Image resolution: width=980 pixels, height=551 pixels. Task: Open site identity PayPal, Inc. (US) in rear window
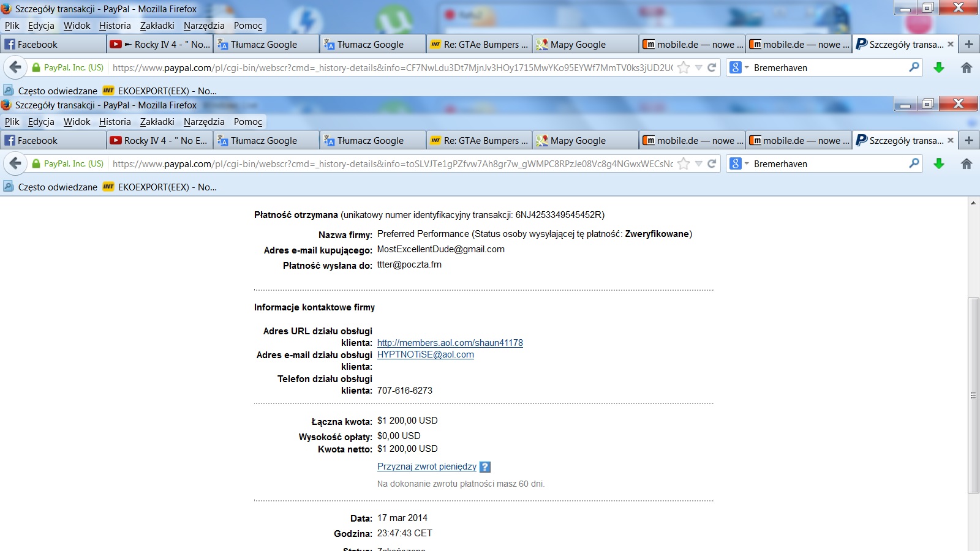(x=68, y=67)
